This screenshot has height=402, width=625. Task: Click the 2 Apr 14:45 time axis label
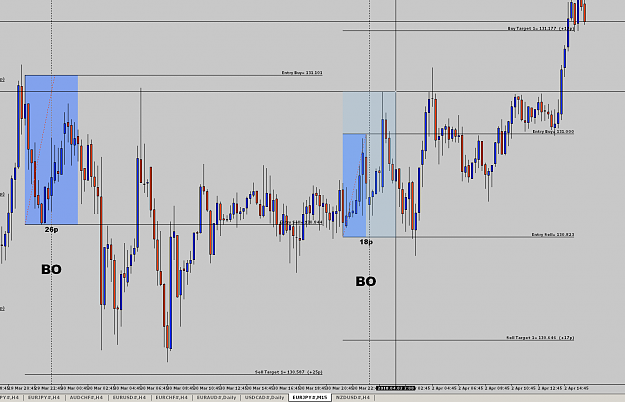[x=576, y=388]
